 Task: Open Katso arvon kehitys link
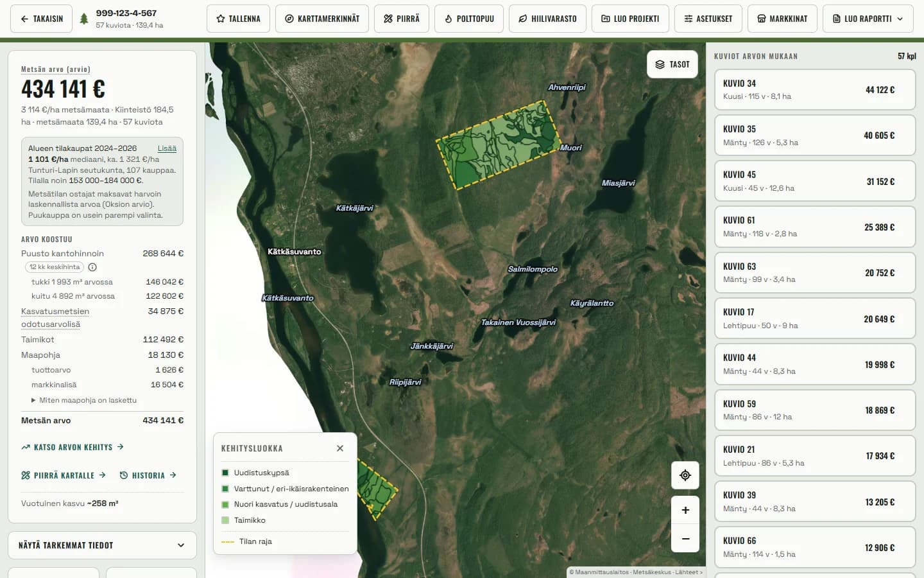(73, 447)
